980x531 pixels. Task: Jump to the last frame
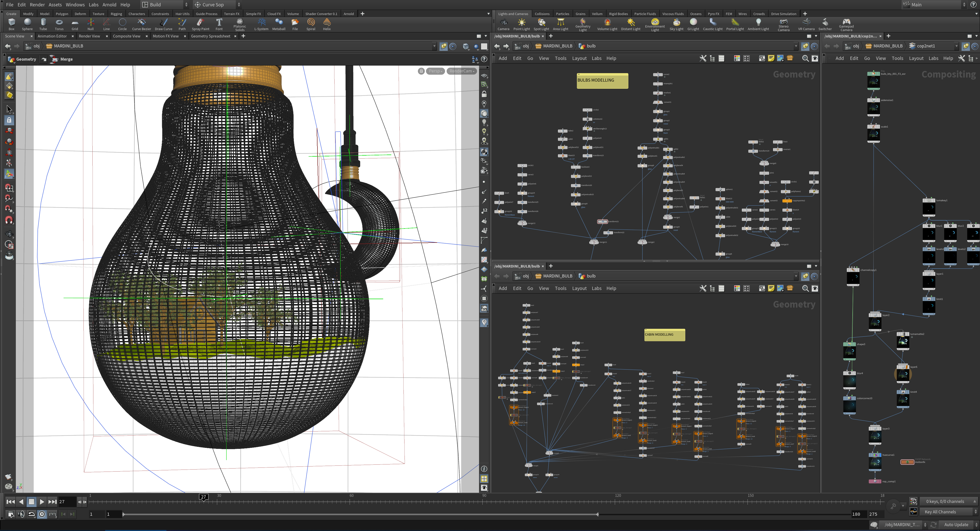[x=53, y=502]
